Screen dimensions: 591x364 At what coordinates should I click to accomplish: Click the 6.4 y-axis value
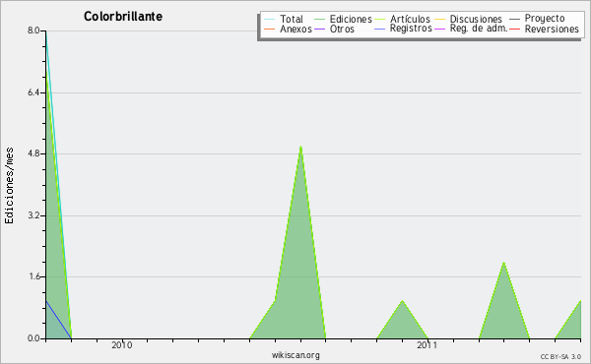(x=33, y=92)
